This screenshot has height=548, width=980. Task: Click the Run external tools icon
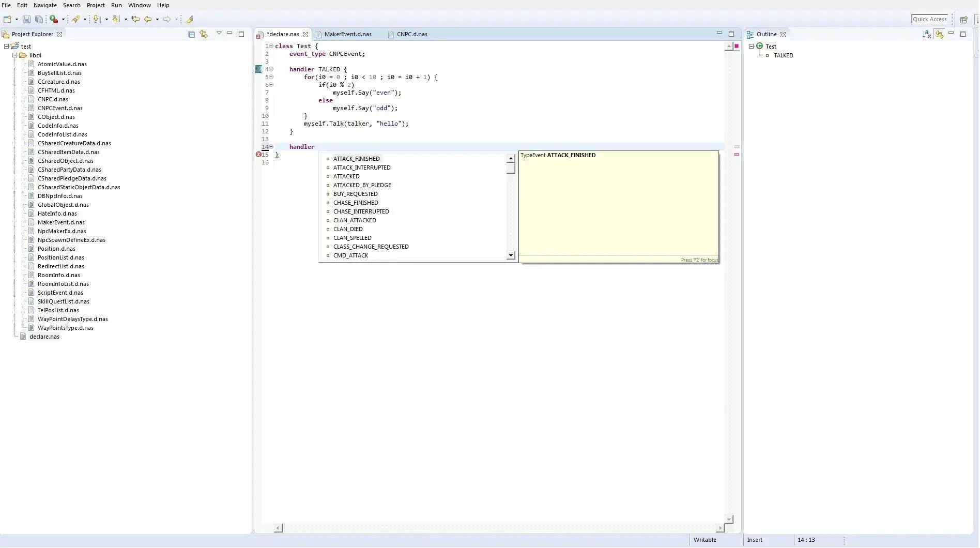pyautogui.click(x=54, y=19)
